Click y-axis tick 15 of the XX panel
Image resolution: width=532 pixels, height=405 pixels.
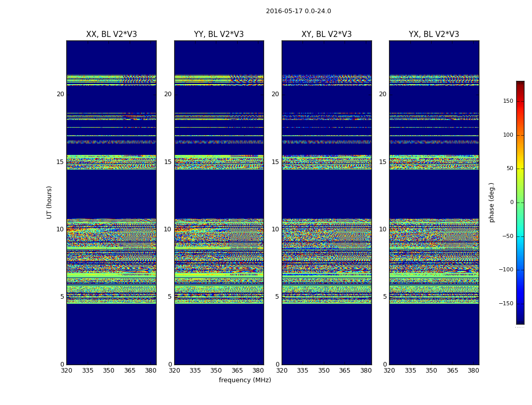[60, 162]
